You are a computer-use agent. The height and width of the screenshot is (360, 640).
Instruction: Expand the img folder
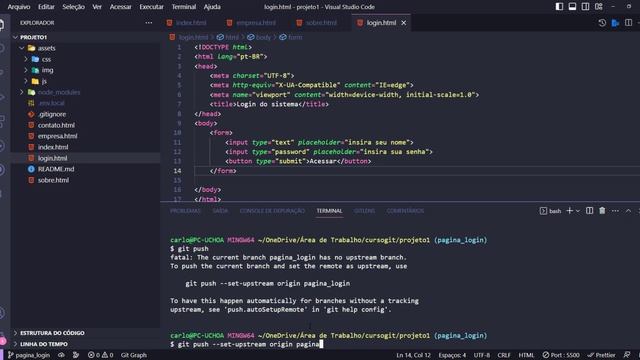point(26,70)
